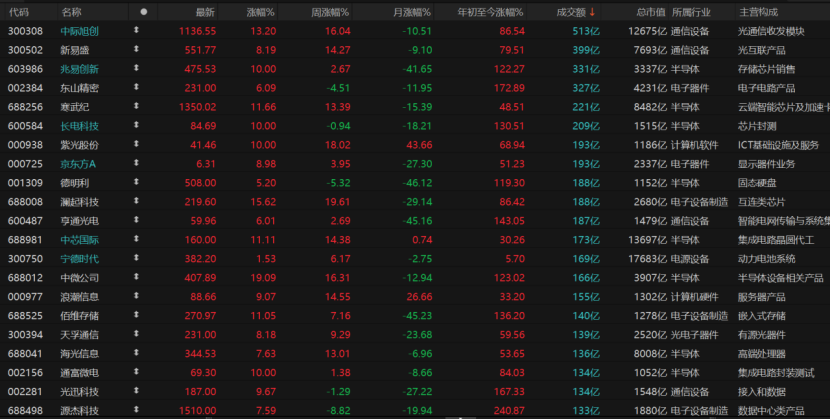Click the pin icon in the 宁德时代 row
Screen dimensions: 831x420
coord(136,259)
